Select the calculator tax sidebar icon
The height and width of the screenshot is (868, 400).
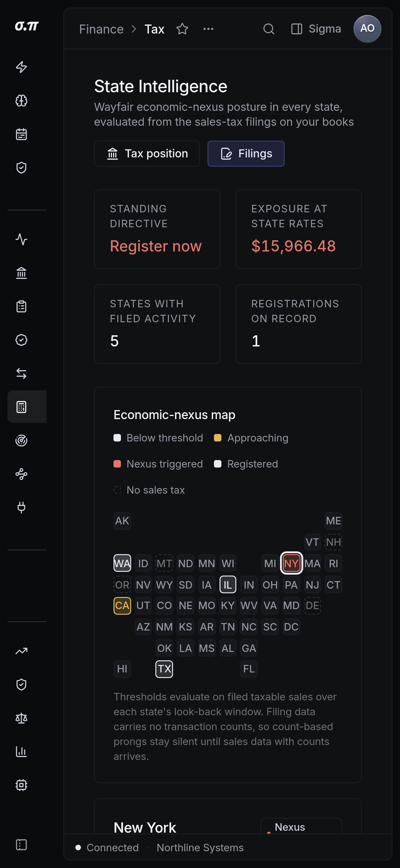(x=21, y=407)
